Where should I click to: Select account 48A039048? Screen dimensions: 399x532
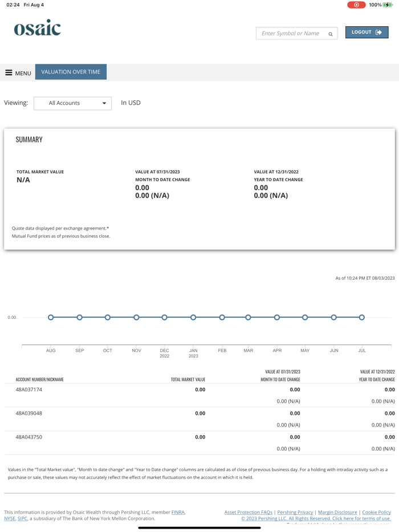tap(29, 414)
